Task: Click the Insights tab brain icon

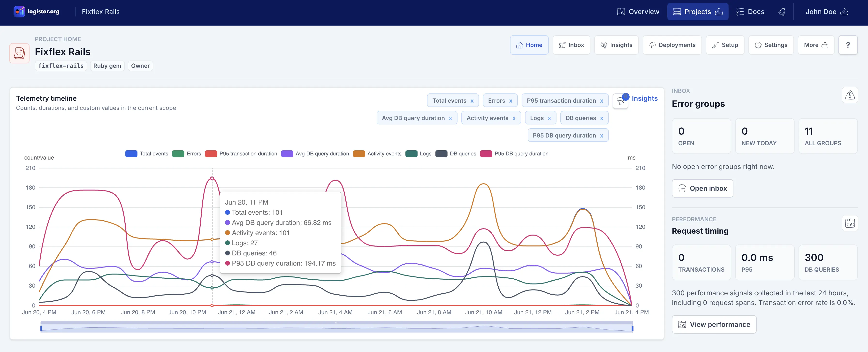Action: [x=604, y=45]
